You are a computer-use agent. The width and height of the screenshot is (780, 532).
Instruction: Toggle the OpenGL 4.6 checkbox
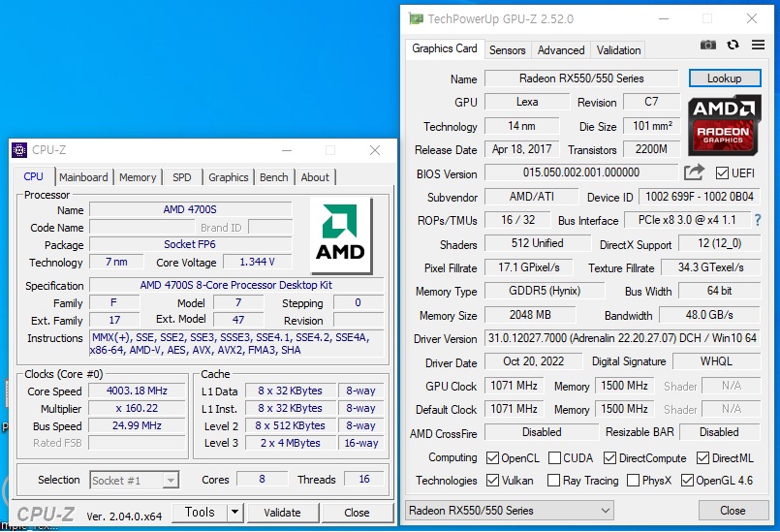pos(688,481)
